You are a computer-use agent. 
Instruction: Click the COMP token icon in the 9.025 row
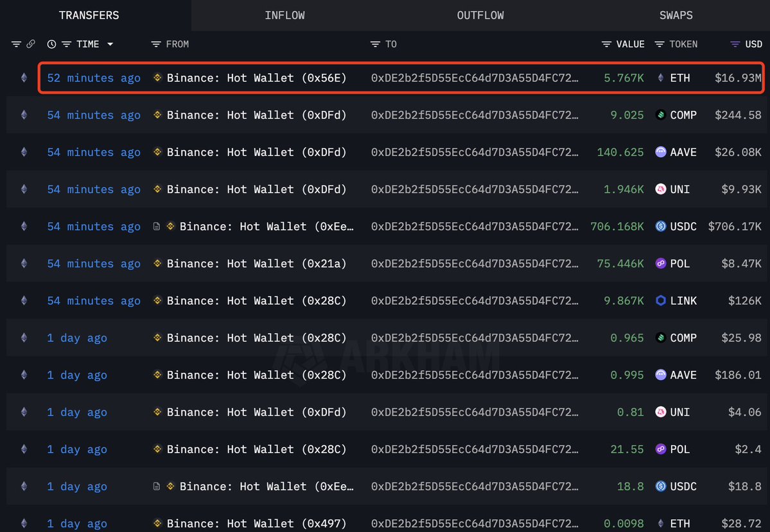661,116
